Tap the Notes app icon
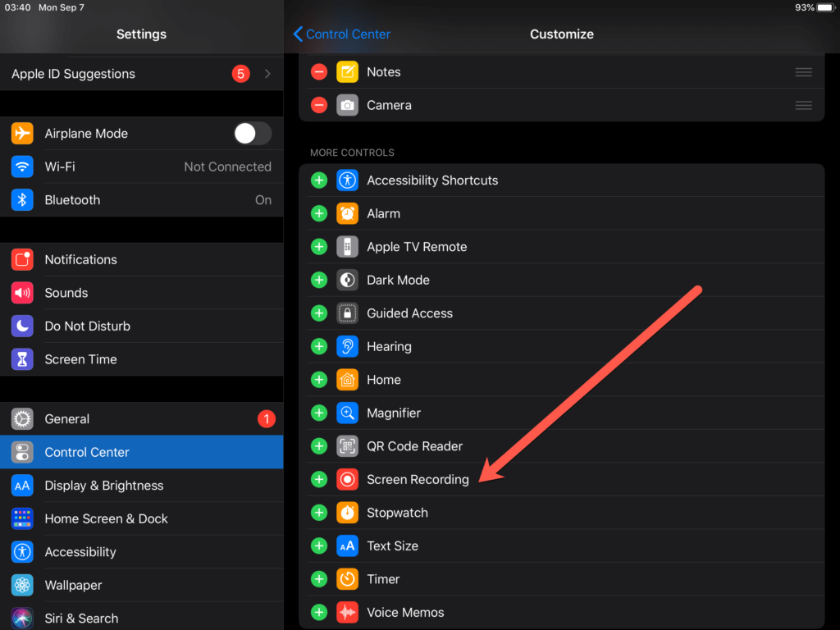The width and height of the screenshot is (840, 630). pos(348,72)
